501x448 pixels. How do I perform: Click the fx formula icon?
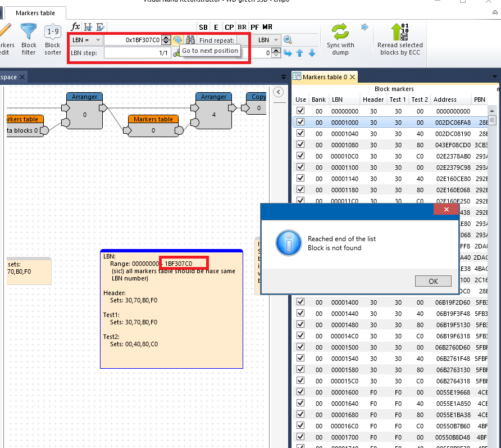(75, 27)
